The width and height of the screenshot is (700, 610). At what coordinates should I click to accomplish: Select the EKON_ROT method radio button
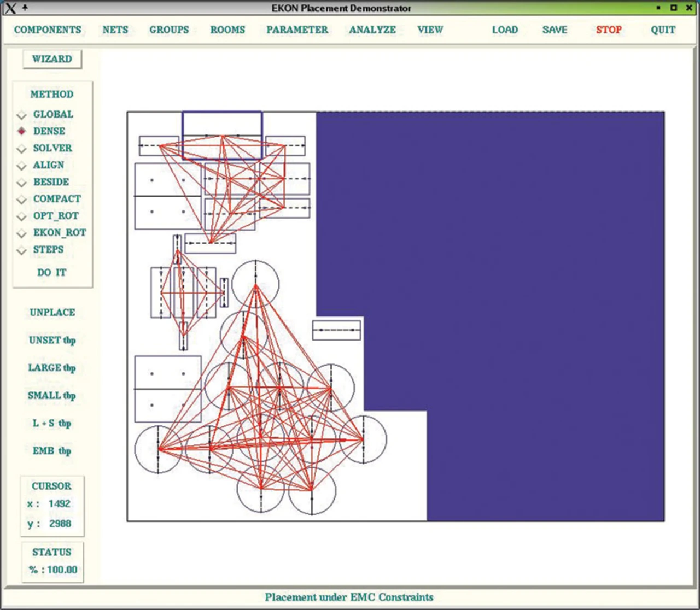[22, 233]
